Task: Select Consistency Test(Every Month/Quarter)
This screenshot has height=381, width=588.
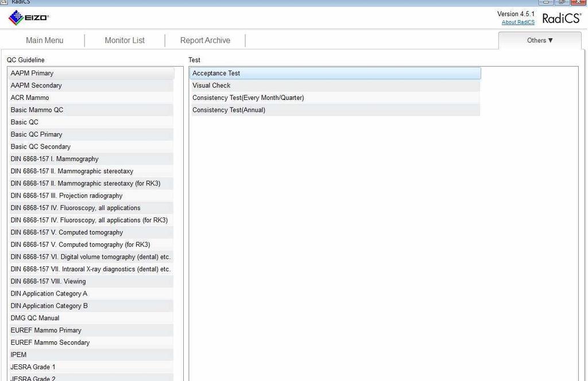Action: click(335, 98)
